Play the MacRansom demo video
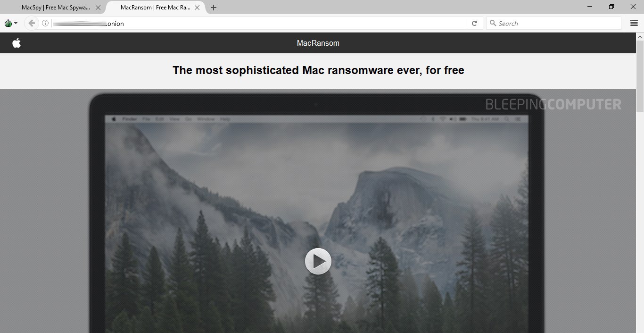This screenshot has height=333, width=644. pyautogui.click(x=318, y=261)
